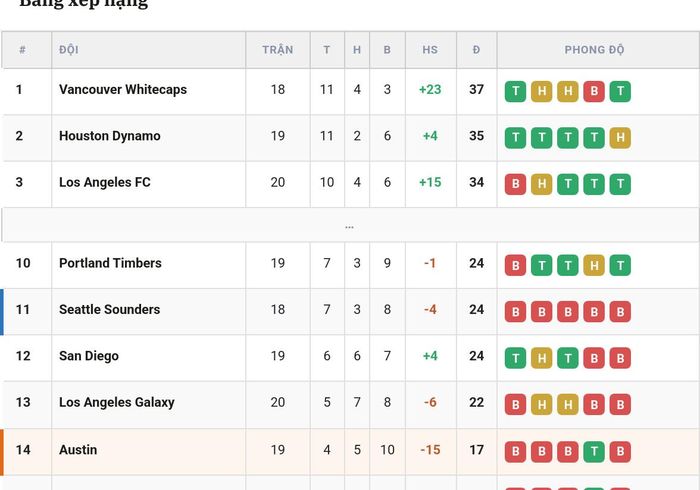Select the highlighted Austin team row
The image size is (700, 490).
point(350,452)
